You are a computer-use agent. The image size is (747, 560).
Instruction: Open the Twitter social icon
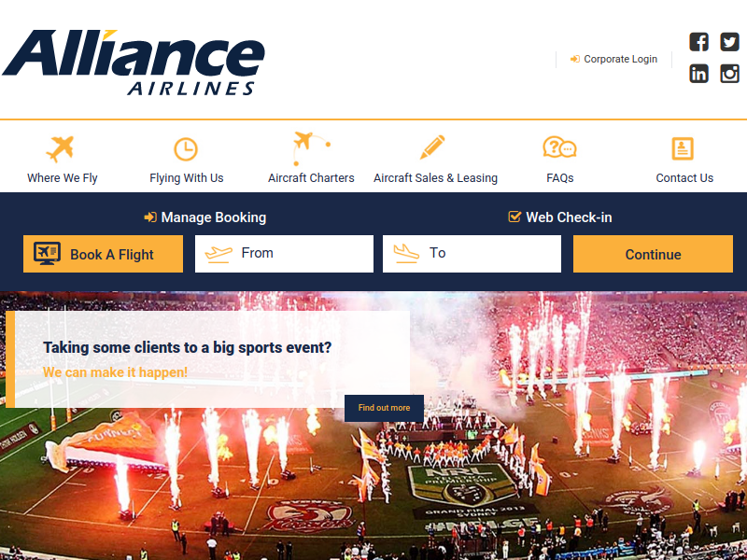pos(729,42)
